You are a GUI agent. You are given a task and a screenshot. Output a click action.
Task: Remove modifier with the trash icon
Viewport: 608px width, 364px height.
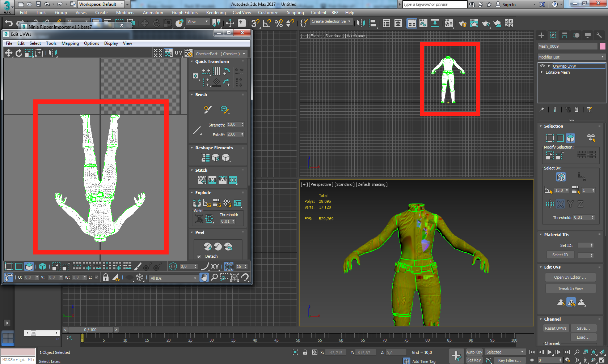pyautogui.click(x=577, y=110)
